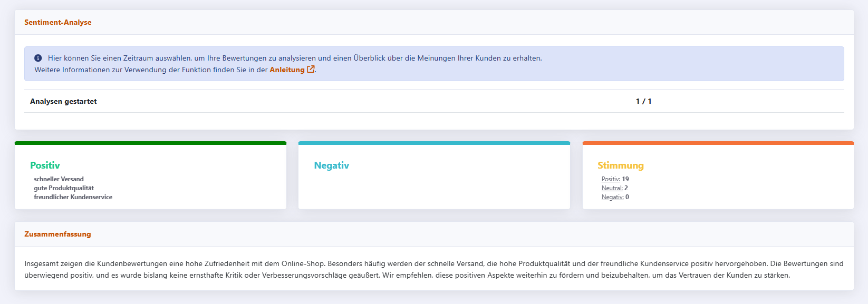868x304 pixels.
Task: Open the Anleitung link
Action: pos(287,70)
